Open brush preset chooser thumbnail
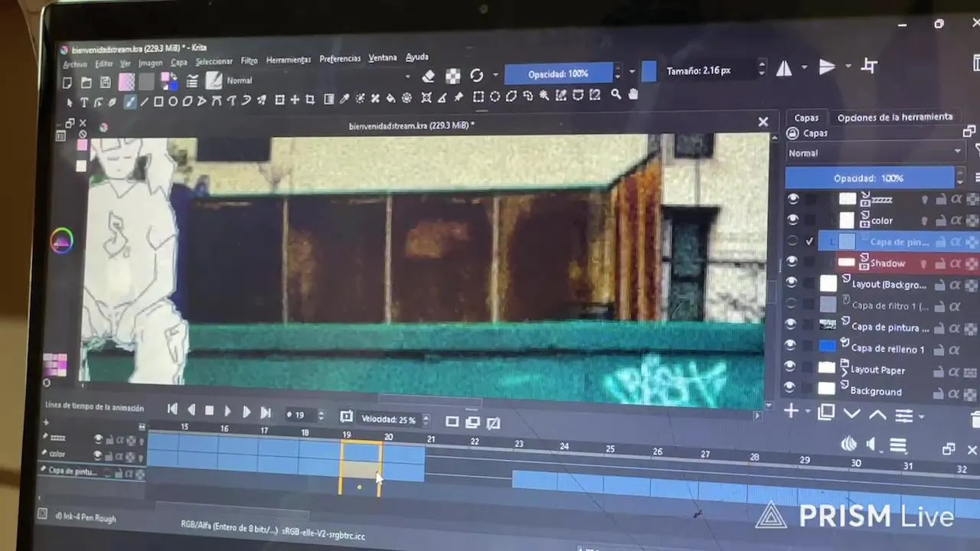 [214, 80]
